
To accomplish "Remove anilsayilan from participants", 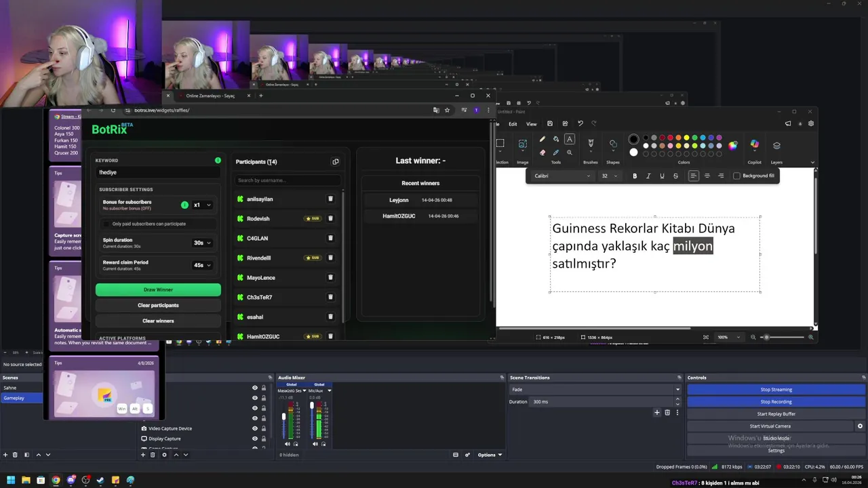I will pyautogui.click(x=330, y=199).
